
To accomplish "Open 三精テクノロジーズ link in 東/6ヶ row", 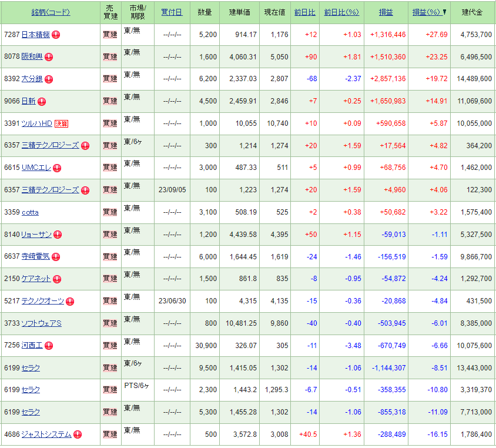I will point(51,146).
